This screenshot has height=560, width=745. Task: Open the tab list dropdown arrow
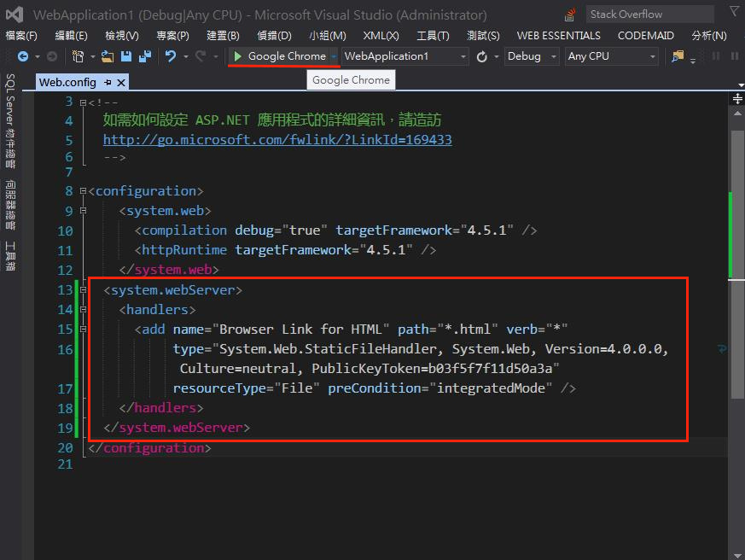click(742, 85)
